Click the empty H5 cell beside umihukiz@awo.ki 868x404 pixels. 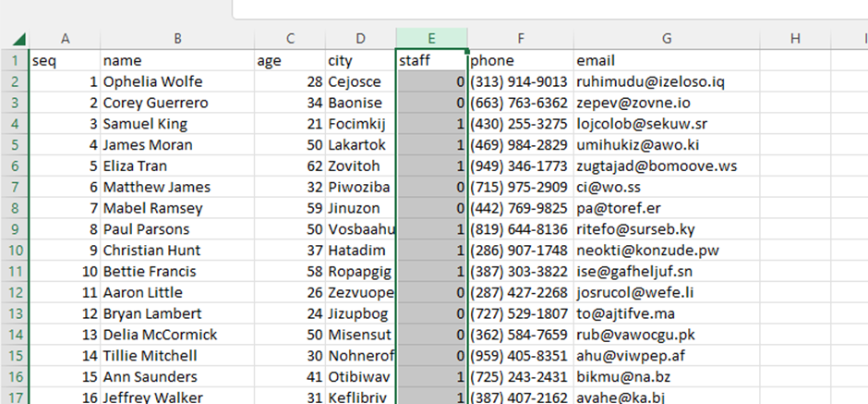coord(794,145)
